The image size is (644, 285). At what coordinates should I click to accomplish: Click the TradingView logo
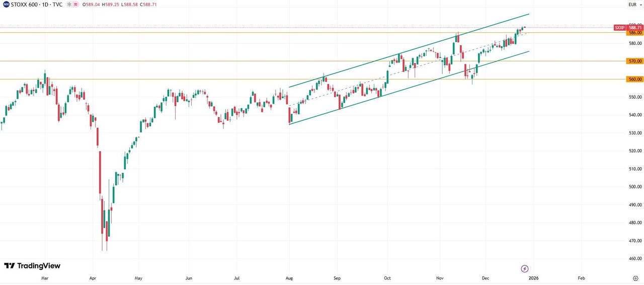pyautogui.click(x=32, y=266)
